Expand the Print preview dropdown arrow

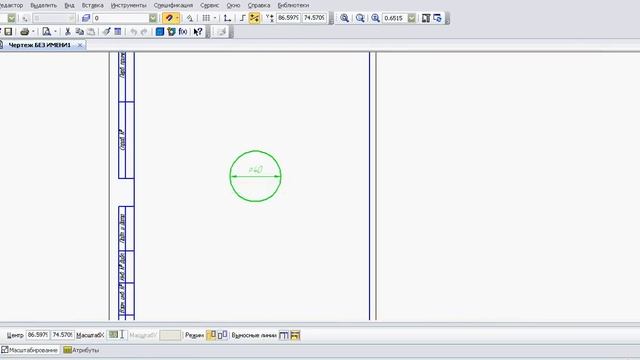click(55, 31)
